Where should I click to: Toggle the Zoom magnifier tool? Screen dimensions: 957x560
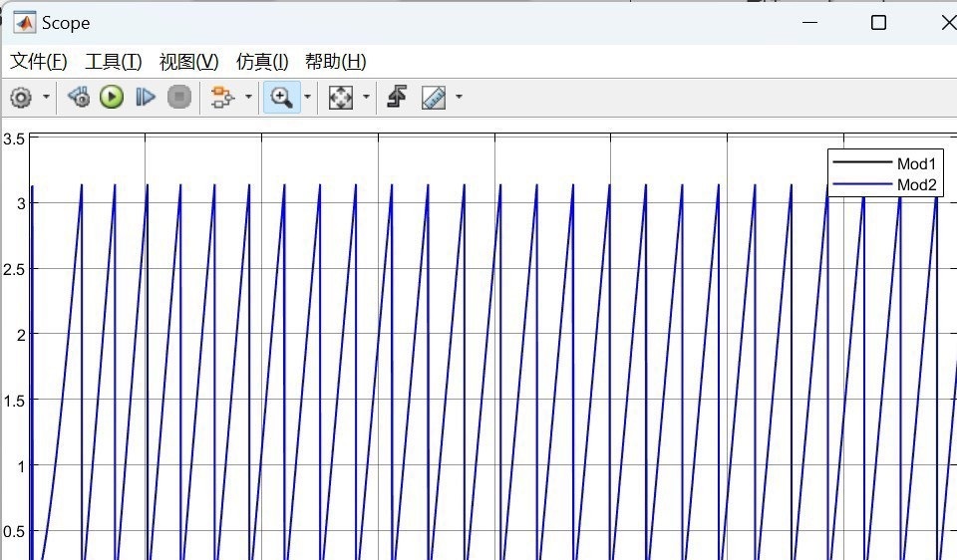pyautogui.click(x=281, y=97)
